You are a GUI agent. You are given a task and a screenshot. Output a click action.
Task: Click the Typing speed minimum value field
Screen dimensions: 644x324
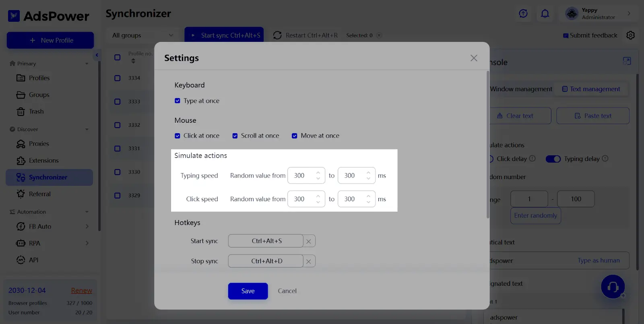(302, 175)
